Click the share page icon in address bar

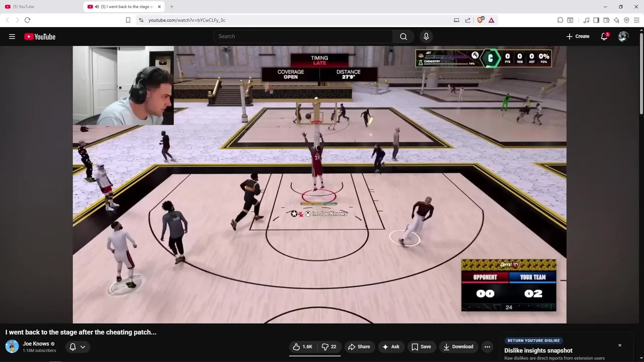(x=468, y=20)
